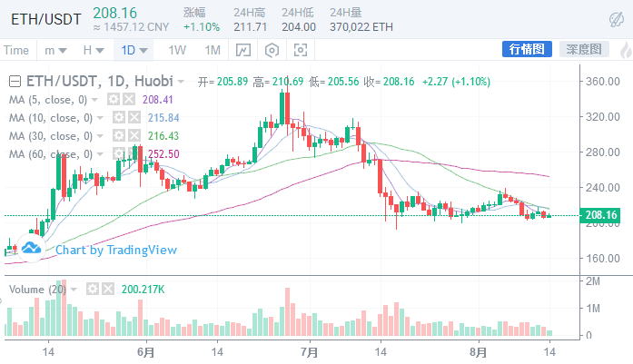Open Volume indicator settings gear
The image size is (633, 364).
(91, 289)
